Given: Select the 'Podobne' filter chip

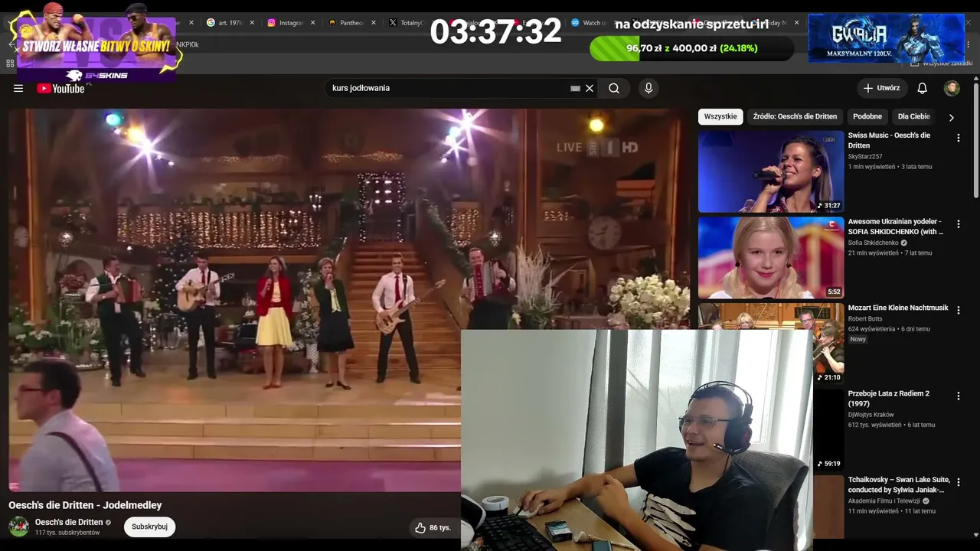Looking at the screenshot, I should (x=867, y=116).
